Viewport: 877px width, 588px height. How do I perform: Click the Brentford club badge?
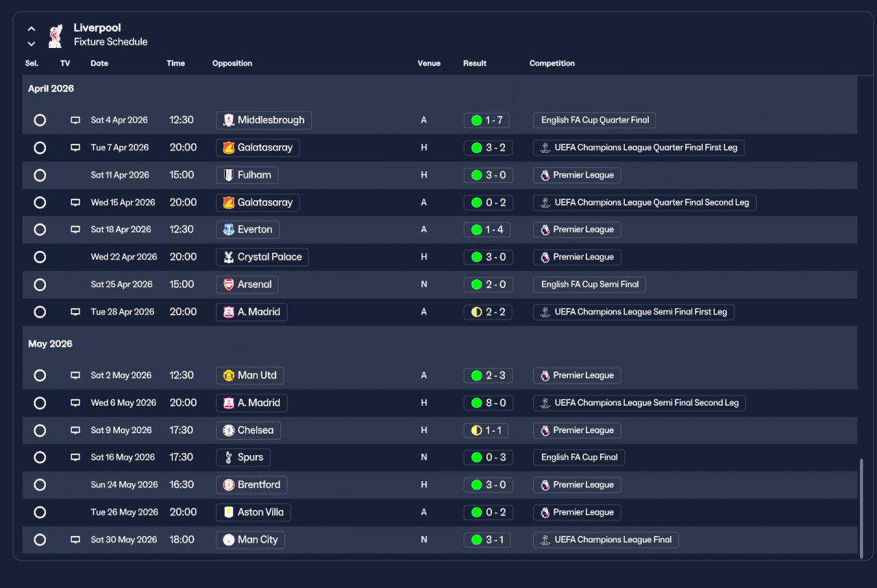(229, 485)
